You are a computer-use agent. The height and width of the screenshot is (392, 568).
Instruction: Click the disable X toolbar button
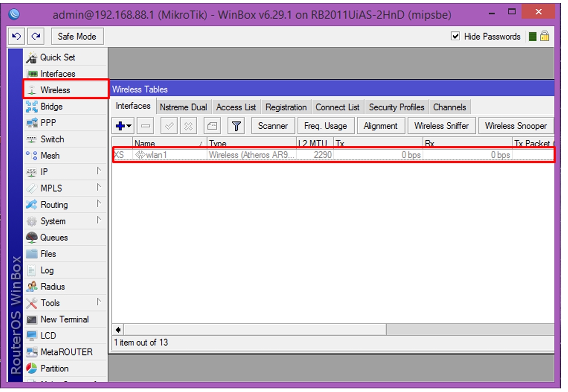188,126
